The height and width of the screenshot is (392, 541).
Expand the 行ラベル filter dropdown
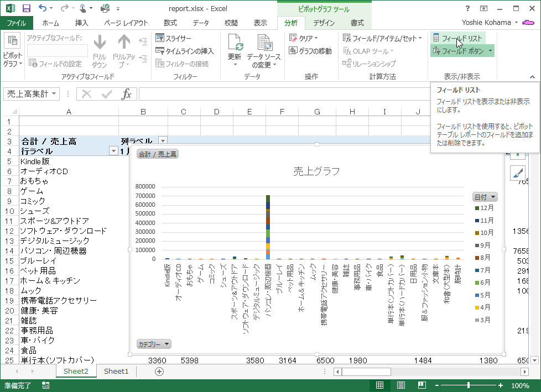pos(113,151)
